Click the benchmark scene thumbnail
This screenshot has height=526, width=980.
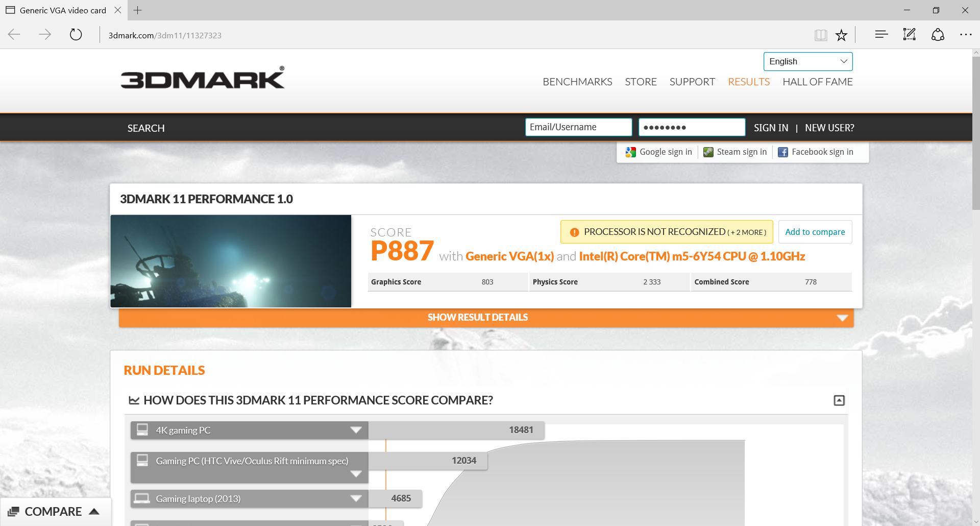(231, 261)
